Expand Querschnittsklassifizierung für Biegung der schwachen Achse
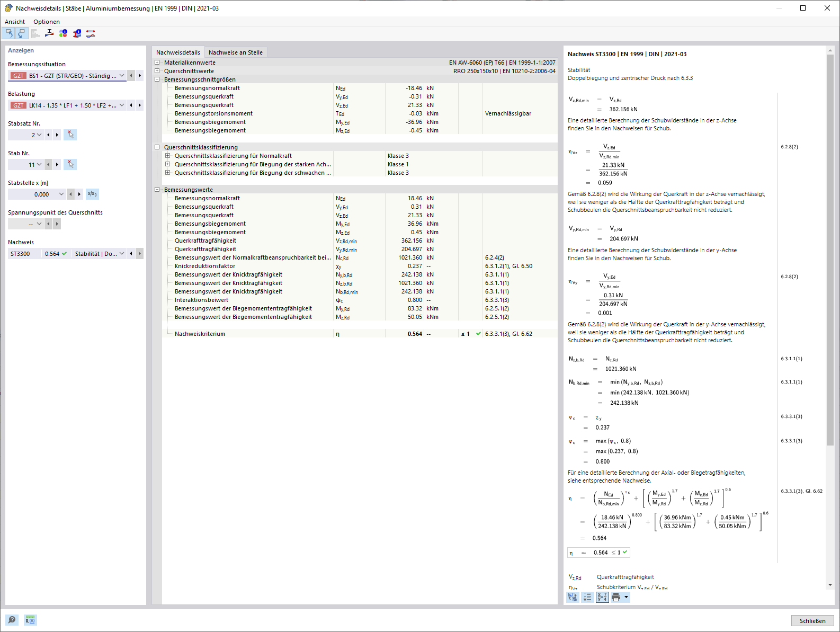The width and height of the screenshot is (840, 632). tap(168, 173)
